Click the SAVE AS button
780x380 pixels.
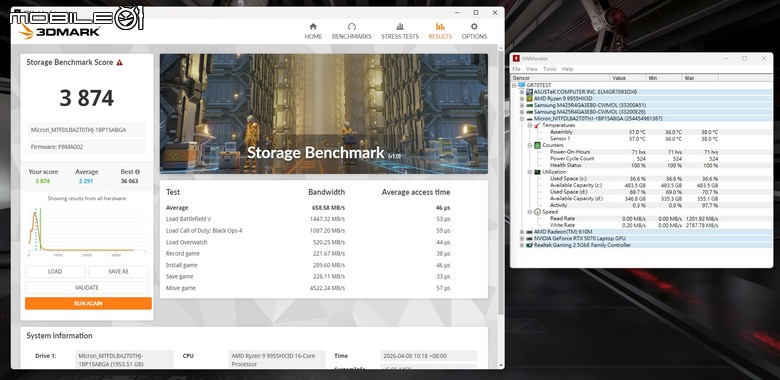click(x=118, y=272)
